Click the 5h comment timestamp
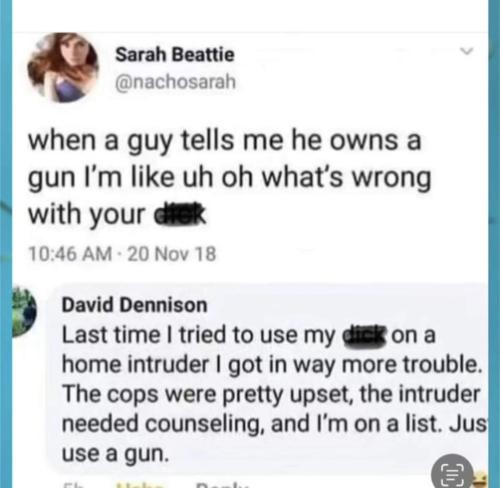This screenshot has height=488, width=500. coord(71,484)
